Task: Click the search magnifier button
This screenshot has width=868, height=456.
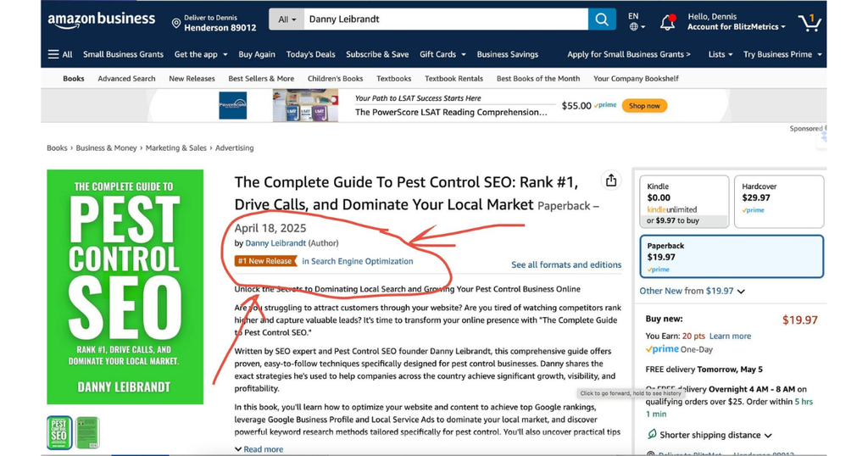Action: [602, 19]
